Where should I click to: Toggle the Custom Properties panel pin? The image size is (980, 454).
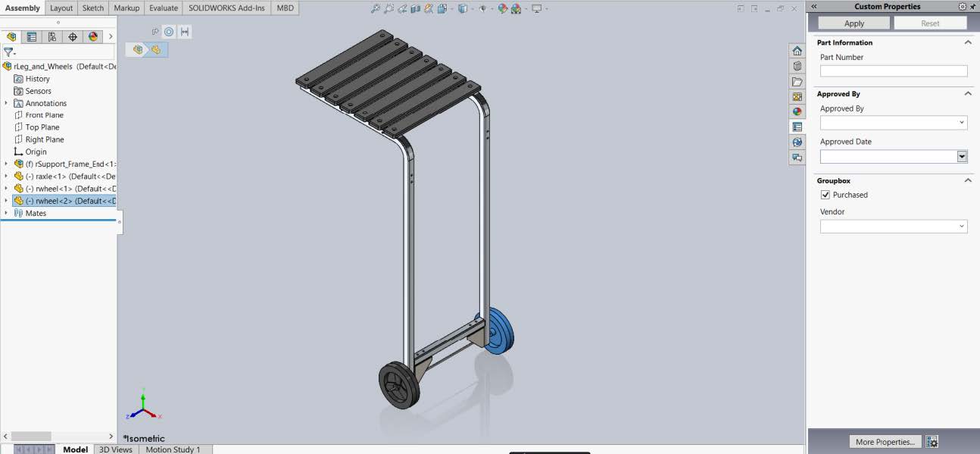(973, 6)
